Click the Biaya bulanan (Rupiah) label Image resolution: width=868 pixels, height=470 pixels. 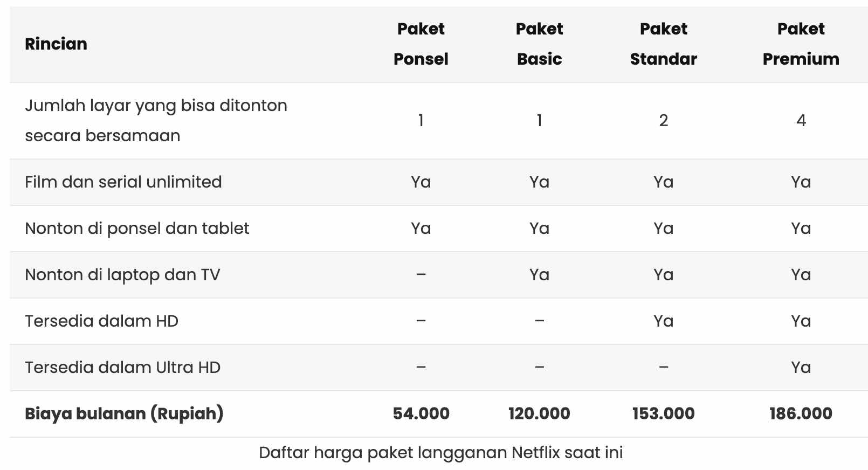click(124, 414)
